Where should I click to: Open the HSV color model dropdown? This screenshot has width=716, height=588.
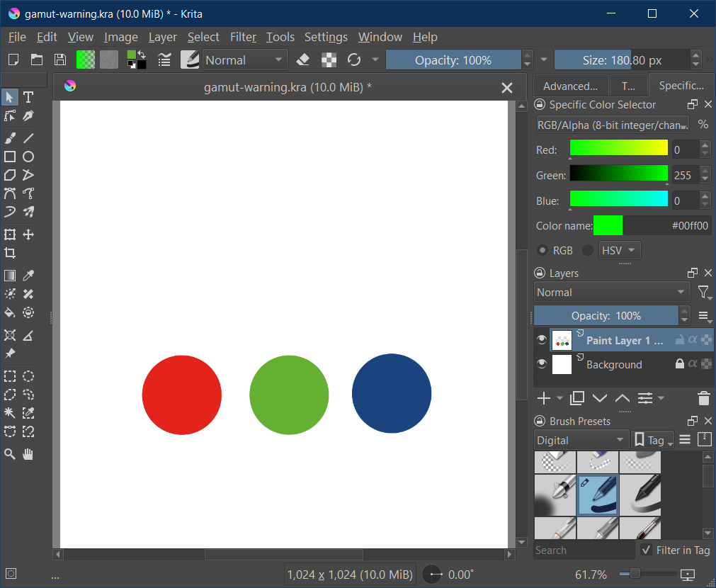pos(620,250)
